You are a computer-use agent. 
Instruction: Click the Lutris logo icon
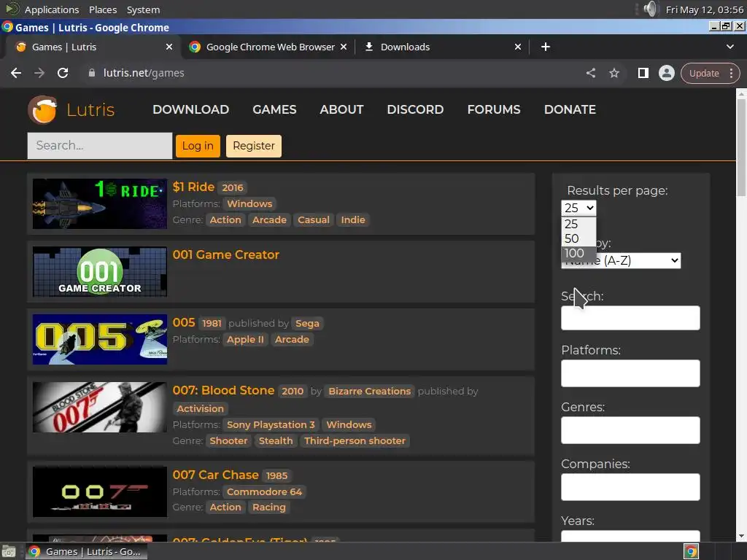click(42, 109)
